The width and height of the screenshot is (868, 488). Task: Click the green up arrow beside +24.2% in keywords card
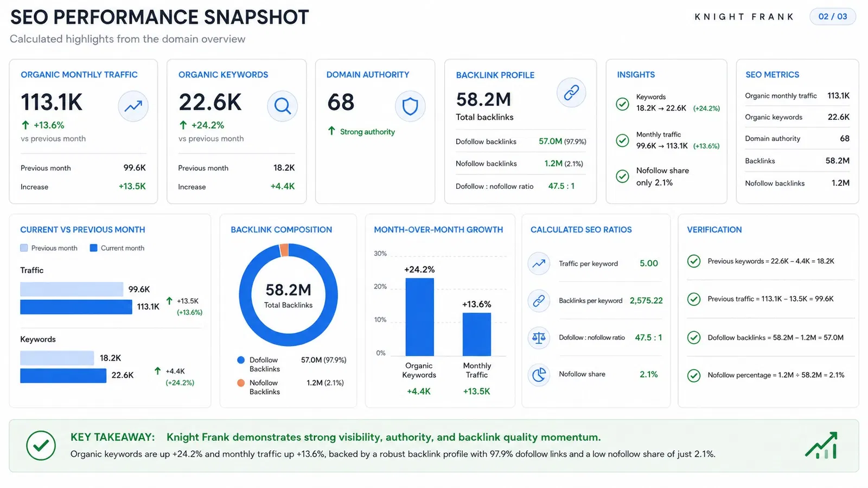tap(183, 125)
